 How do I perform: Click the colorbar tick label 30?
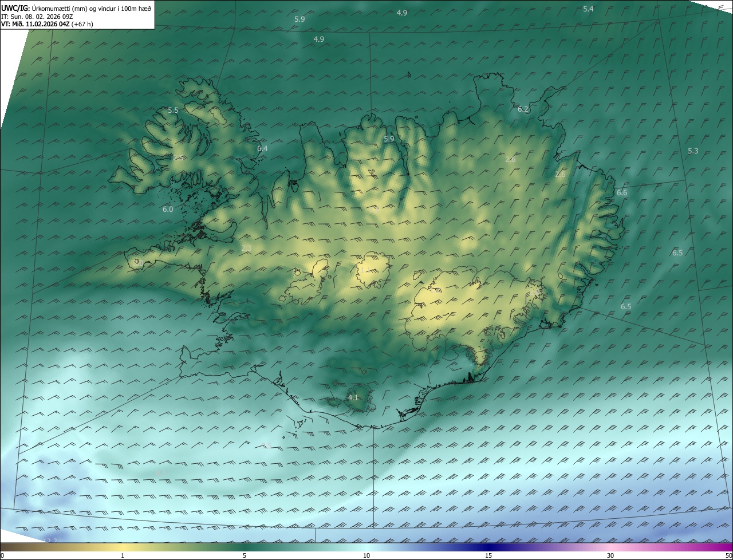(610, 555)
